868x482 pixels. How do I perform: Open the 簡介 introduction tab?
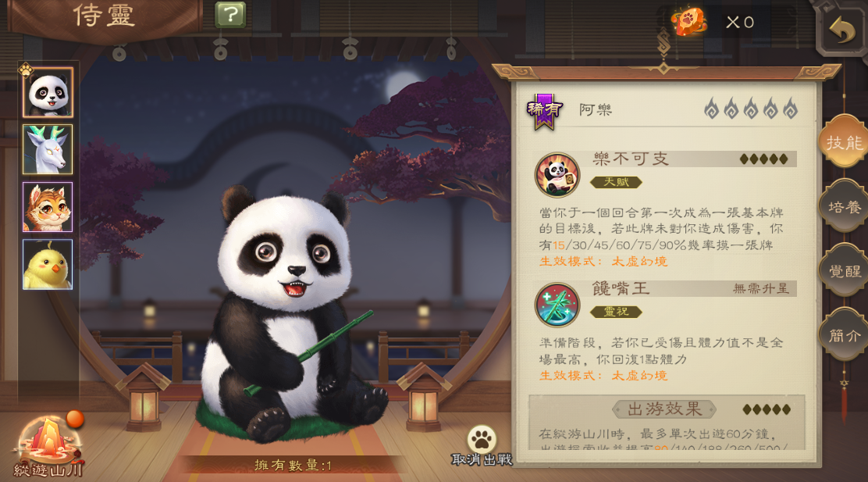pyautogui.click(x=844, y=335)
